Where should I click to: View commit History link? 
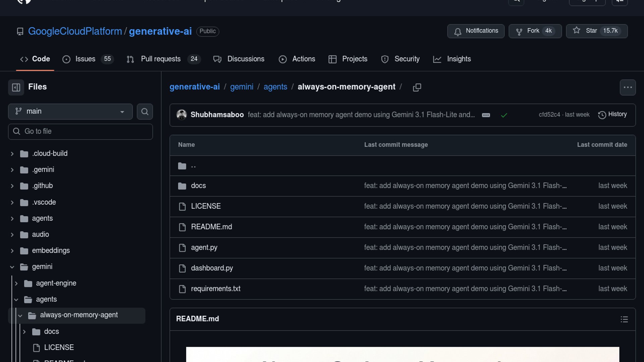[612, 115]
